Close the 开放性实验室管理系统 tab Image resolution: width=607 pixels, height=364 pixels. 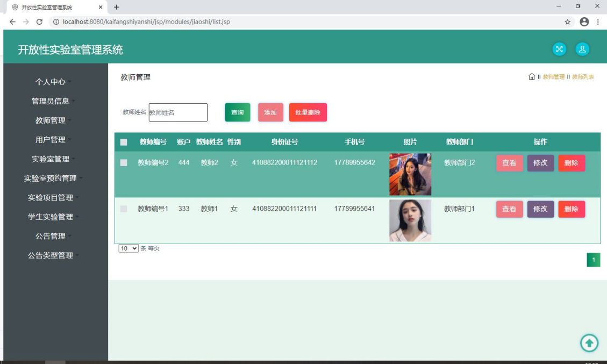(x=100, y=7)
